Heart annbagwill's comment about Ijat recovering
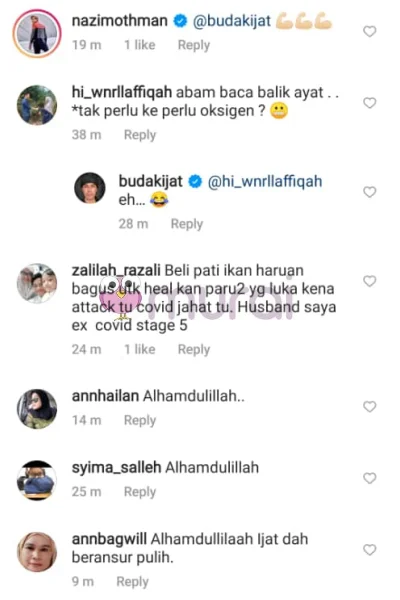The width and height of the screenshot is (400, 600). pos(369,550)
